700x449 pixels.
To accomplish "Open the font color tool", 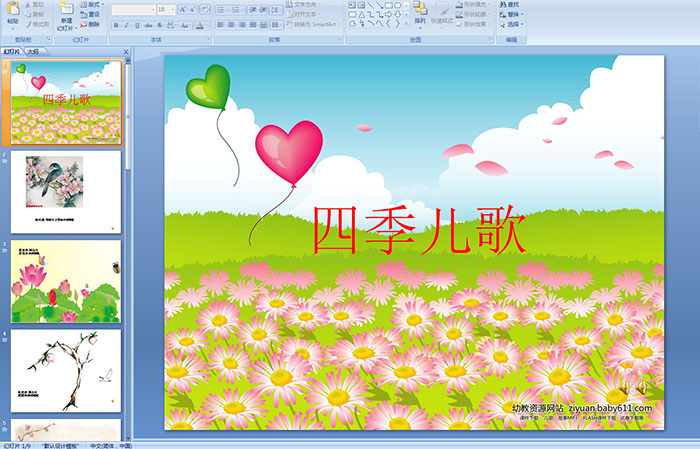I will point(201,24).
